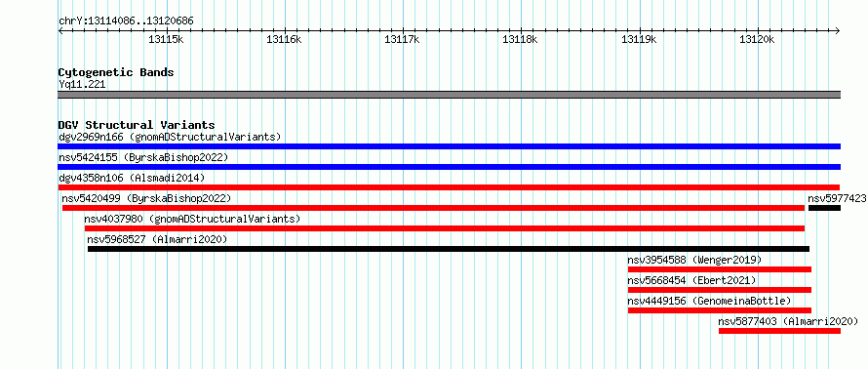Viewport: 868px width, 369px height.
Task: Click the blue bar of dgv2969n166
Action: coord(449,146)
